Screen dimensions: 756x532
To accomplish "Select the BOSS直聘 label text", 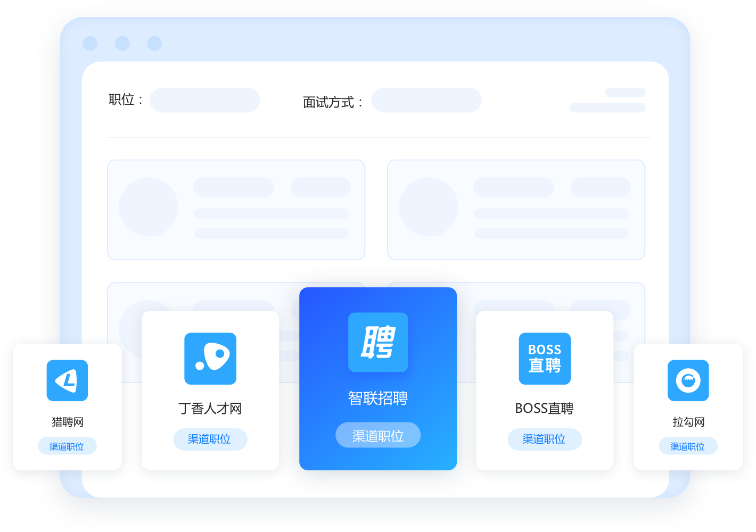I will click(544, 409).
